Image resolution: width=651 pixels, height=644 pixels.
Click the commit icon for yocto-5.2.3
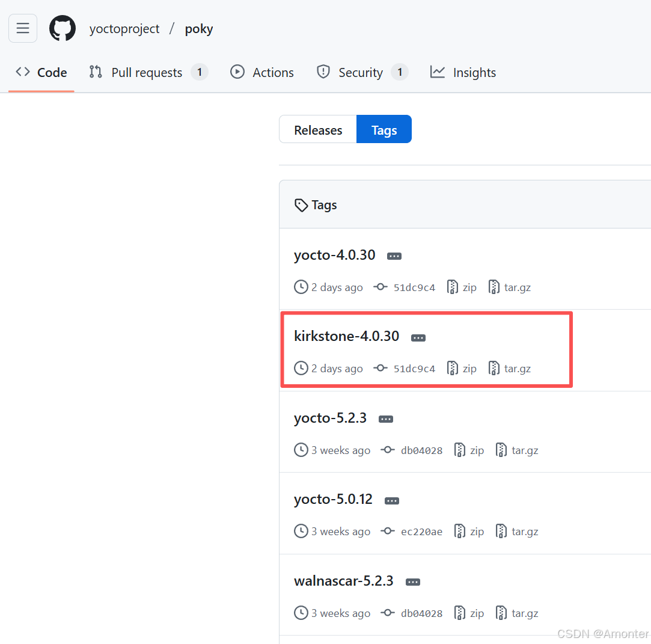click(388, 450)
